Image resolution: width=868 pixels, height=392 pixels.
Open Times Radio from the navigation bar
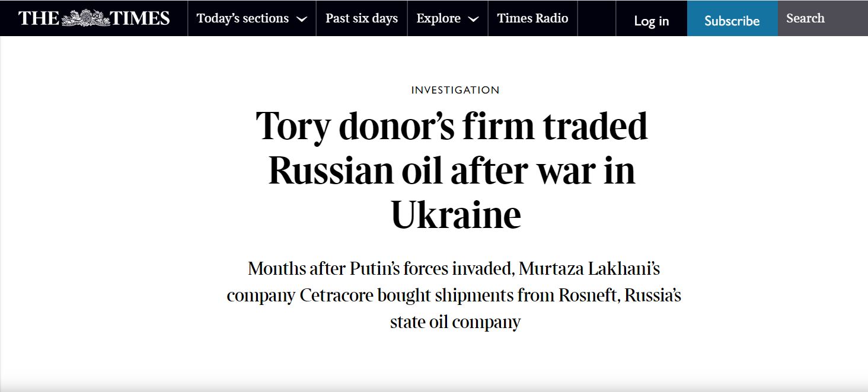[x=532, y=18]
